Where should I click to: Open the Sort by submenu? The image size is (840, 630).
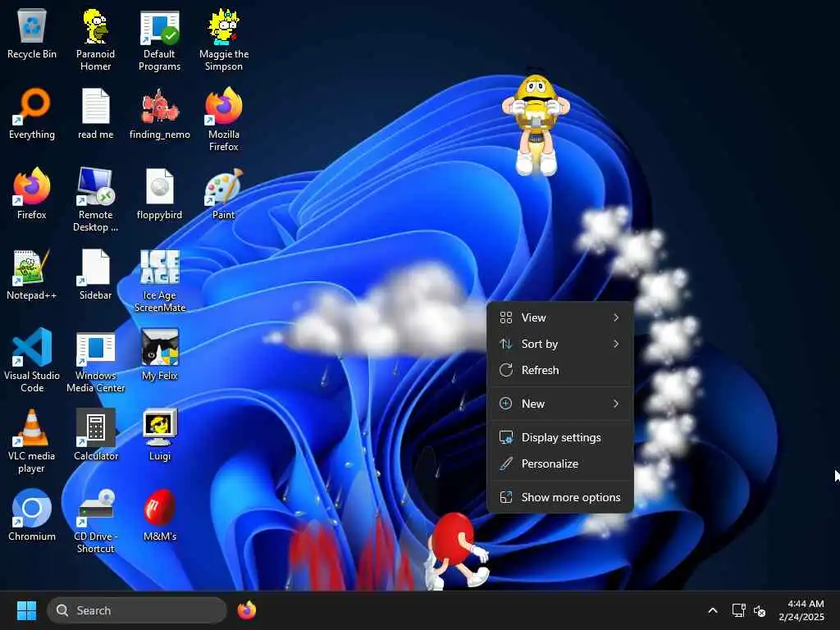pyautogui.click(x=559, y=344)
